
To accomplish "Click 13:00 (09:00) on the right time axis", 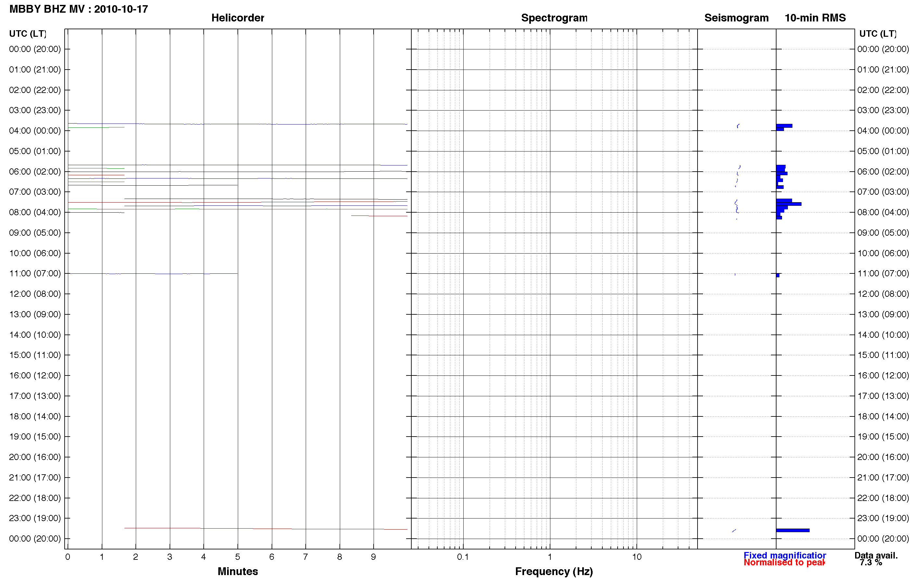I will (x=883, y=314).
